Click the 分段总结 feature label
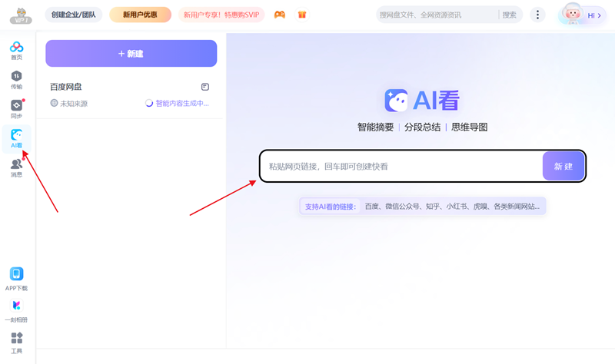 422,127
